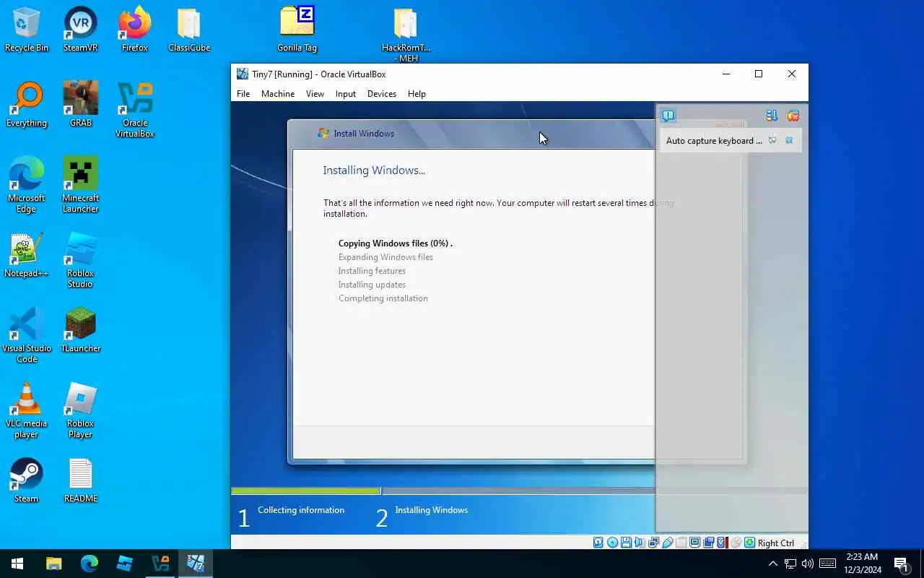Screen dimensions: 924x578
Task: Open the View menu
Action: click(315, 94)
